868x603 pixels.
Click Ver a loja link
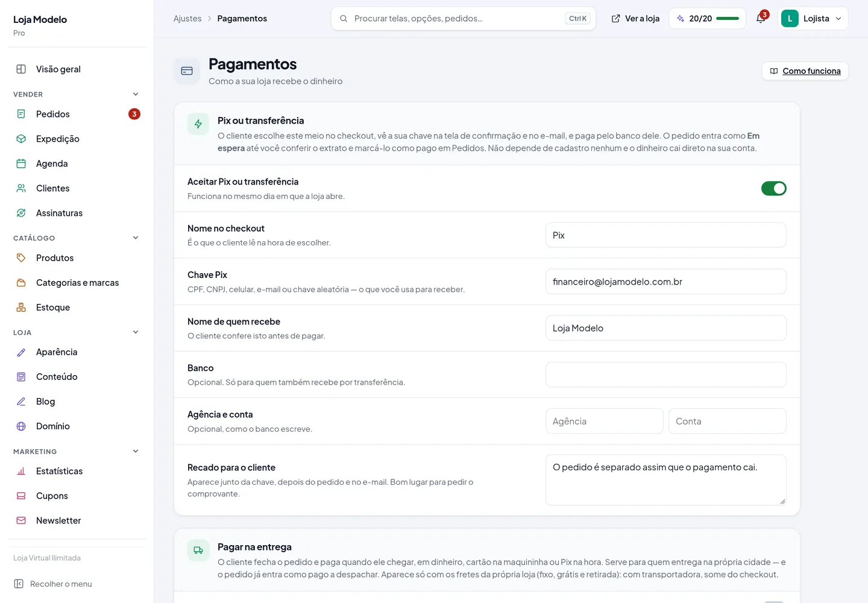[635, 19]
